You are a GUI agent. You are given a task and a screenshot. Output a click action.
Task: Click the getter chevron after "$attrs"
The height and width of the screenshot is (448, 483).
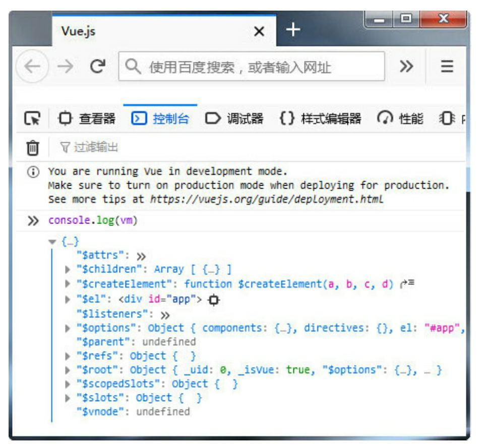click(x=141, y=256)
